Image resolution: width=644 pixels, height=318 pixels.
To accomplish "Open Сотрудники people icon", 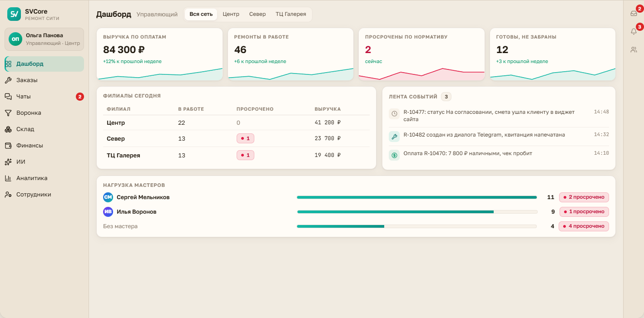I will point(8,195).
